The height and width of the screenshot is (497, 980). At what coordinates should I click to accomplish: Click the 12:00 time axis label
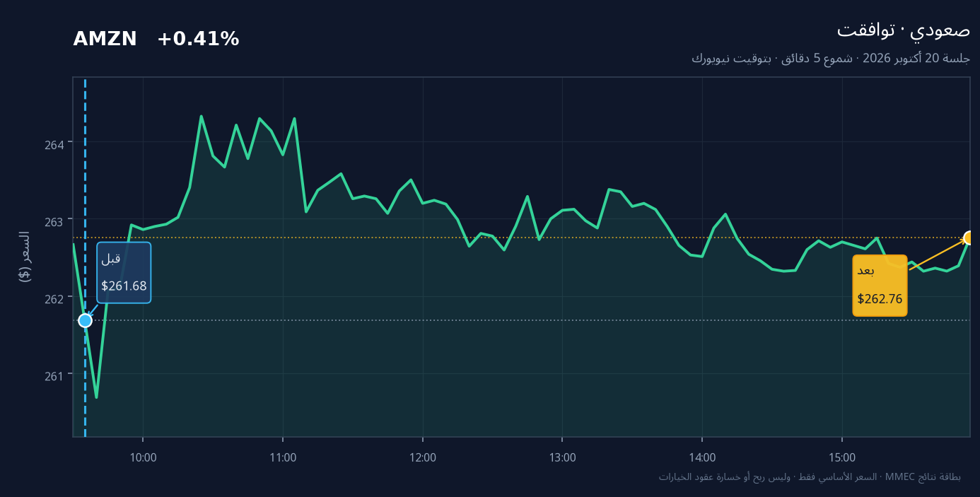(x=423, y=457)
